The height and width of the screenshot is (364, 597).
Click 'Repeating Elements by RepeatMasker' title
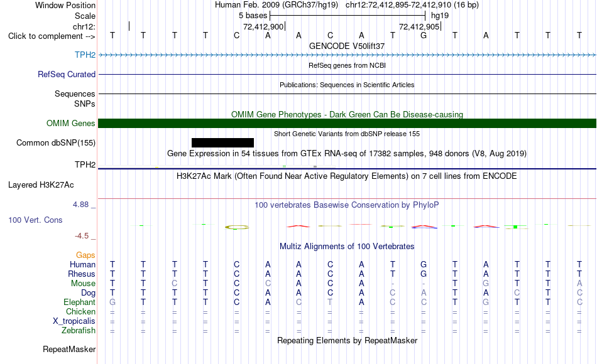[x=347, y=340]
